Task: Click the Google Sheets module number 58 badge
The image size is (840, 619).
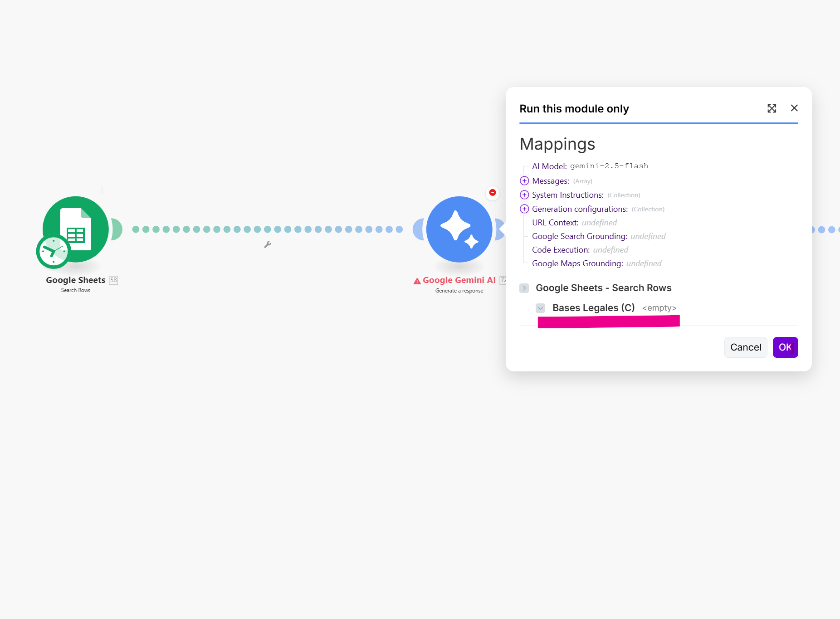Action: pyautogui.click(x=113, y=280)
